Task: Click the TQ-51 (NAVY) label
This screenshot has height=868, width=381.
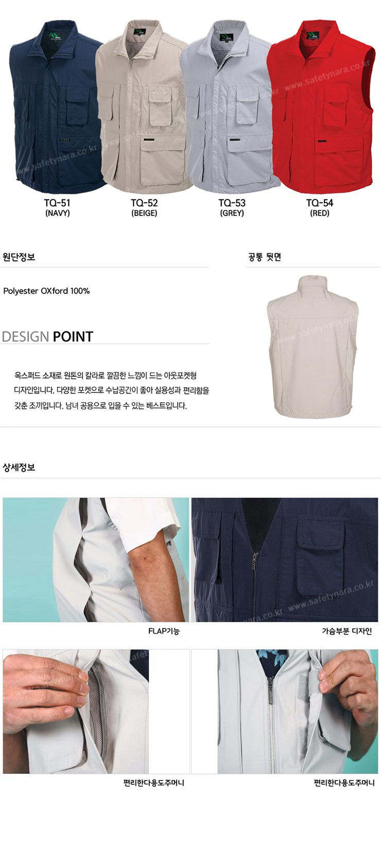Action: 57,208
